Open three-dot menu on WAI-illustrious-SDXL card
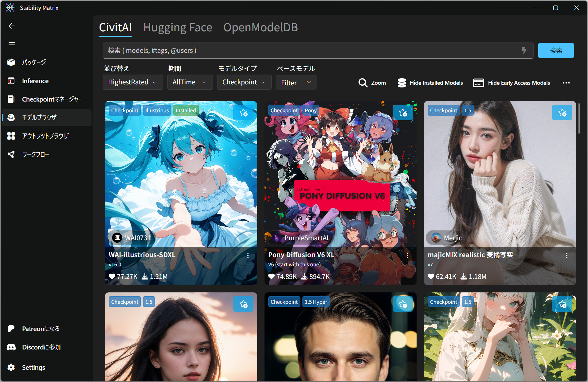The height and width of the screenshot is (382, 588). click(248, 255)
